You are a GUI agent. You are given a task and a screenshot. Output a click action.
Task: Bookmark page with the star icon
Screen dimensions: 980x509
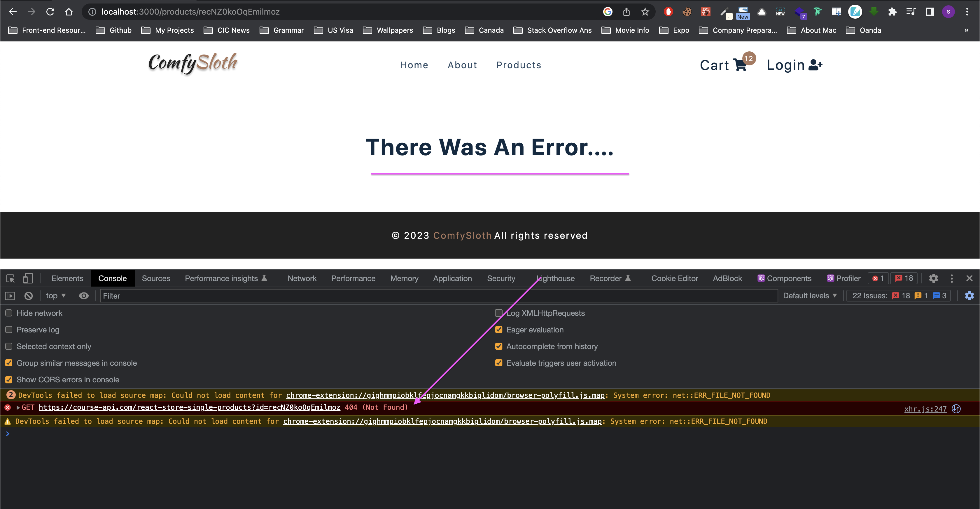point(645,12)
